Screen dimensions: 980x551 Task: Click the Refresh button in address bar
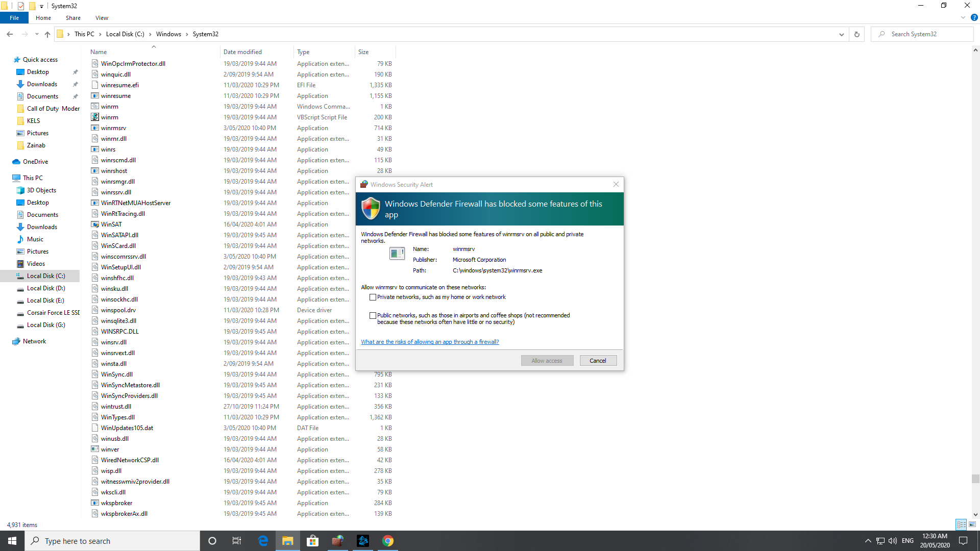click(857, 34)
